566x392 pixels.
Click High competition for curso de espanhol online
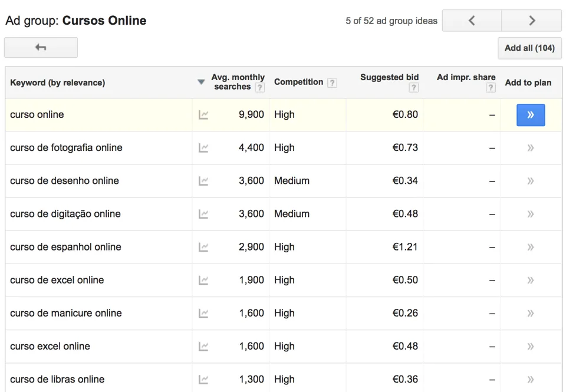(284, 247)
